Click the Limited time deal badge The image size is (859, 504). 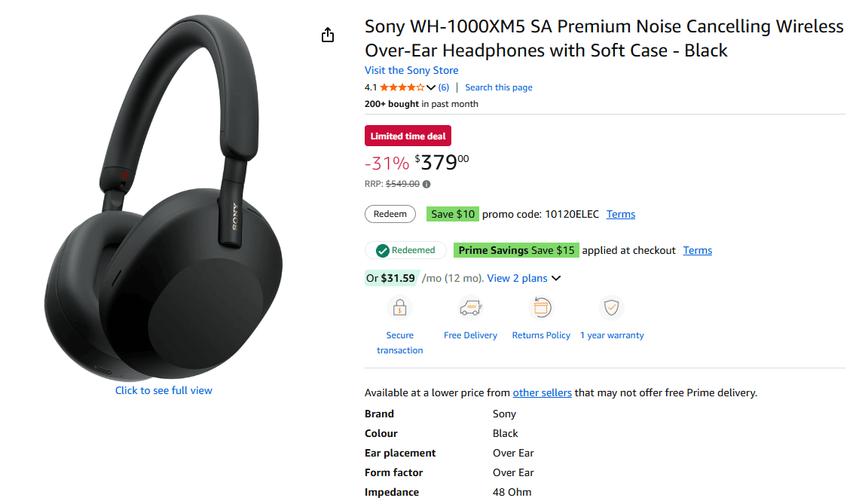point(408,136)
